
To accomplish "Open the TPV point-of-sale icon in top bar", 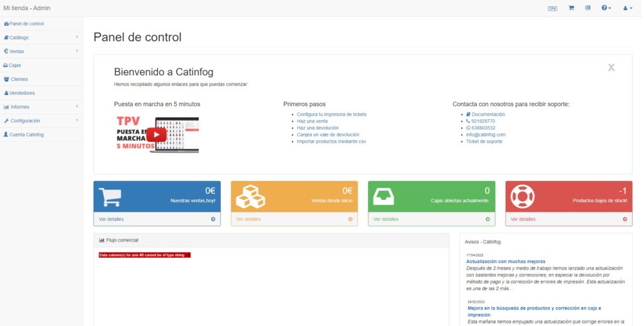I will [x=552, y=8].
